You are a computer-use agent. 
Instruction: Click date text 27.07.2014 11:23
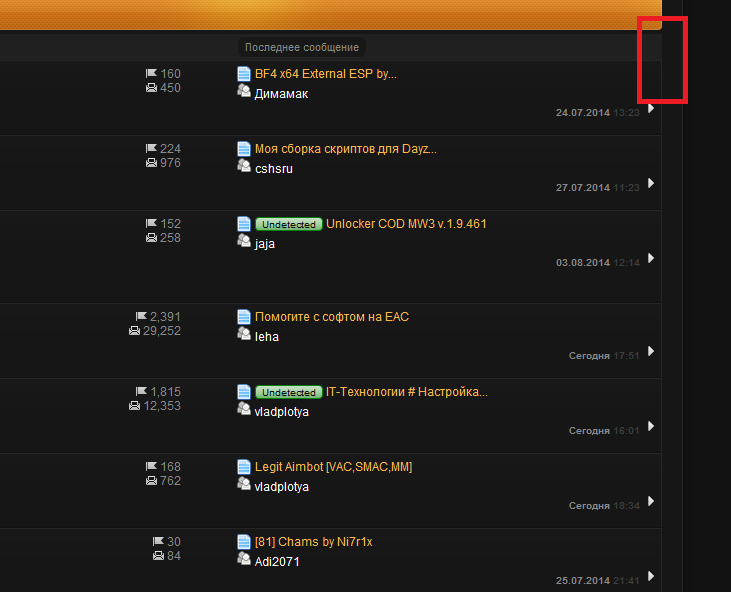coord(598,188)
